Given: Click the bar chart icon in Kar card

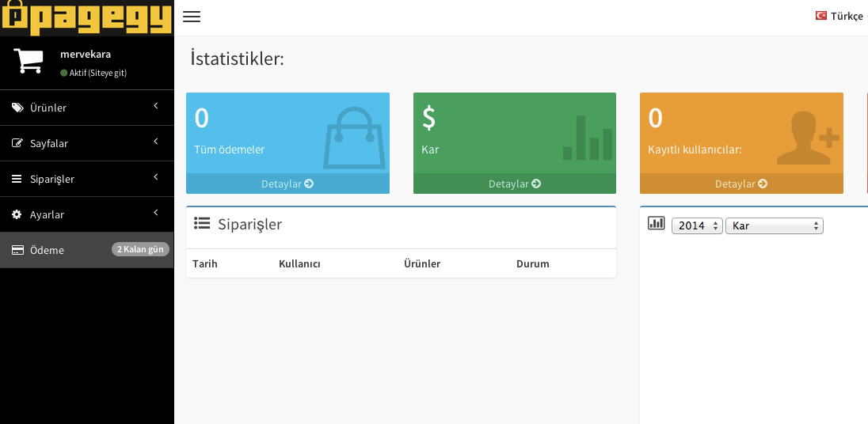Looking at the screenshot, I should (588, 138).
